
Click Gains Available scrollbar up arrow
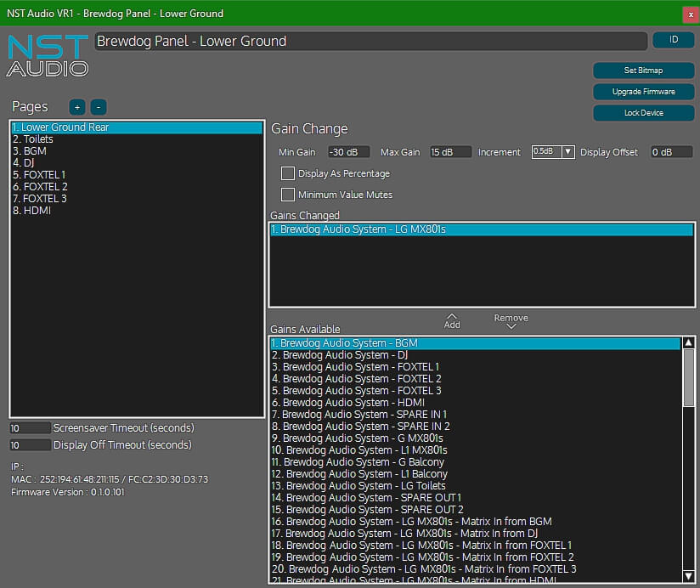688,343
